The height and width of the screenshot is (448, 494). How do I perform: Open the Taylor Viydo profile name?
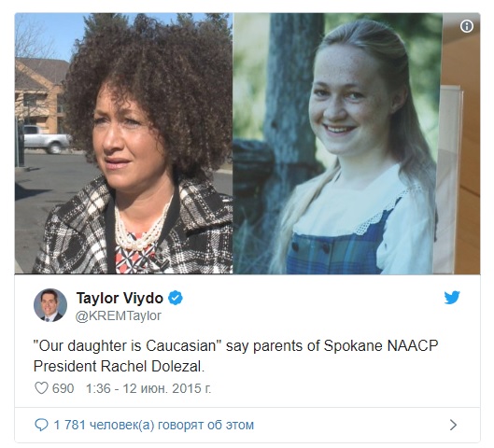(120, 298)
